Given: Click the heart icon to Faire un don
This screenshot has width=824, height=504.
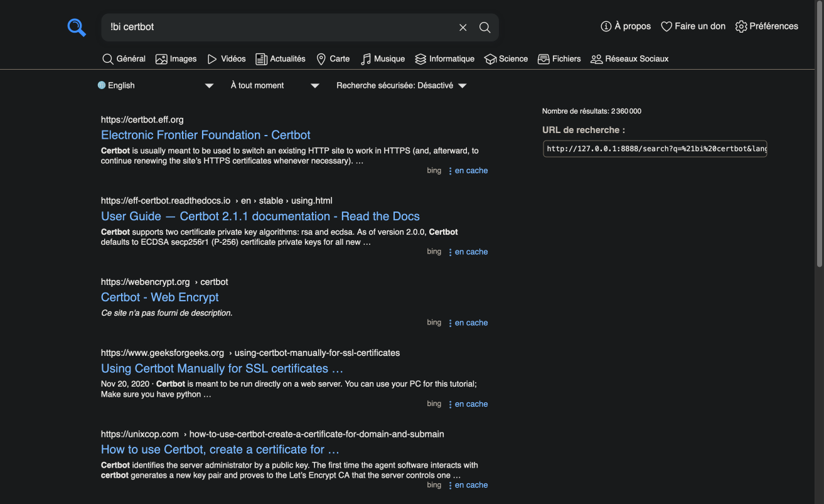Looking at the screenshot, I should coord(666,26).
